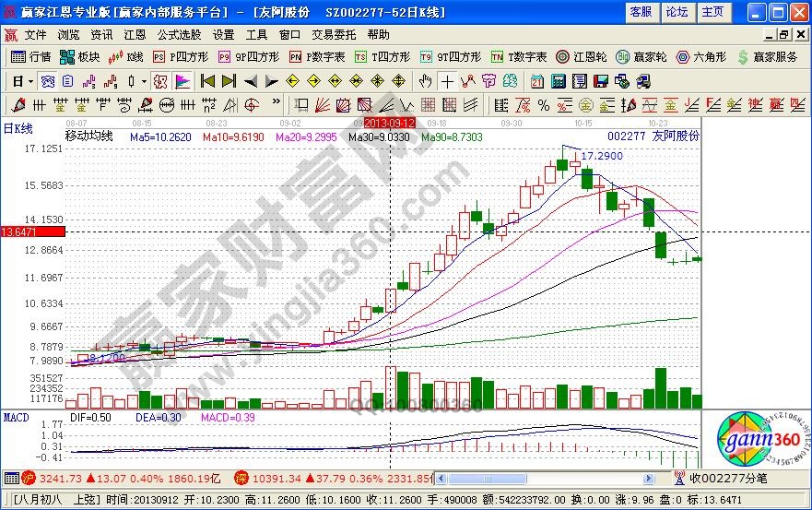The image size is (812, 510).
Task: Click the percent sign drawing tool
Action: pos(544,104)
